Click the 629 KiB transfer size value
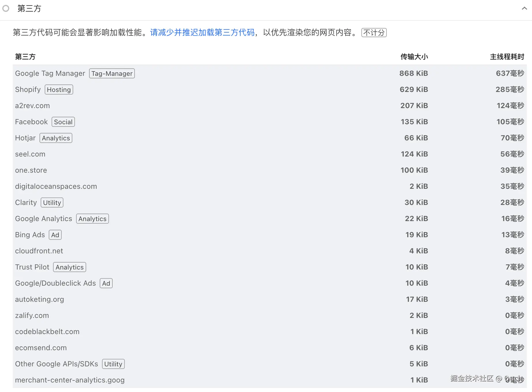The height and width of the screenshot is (392, 532). coord(414,90)
